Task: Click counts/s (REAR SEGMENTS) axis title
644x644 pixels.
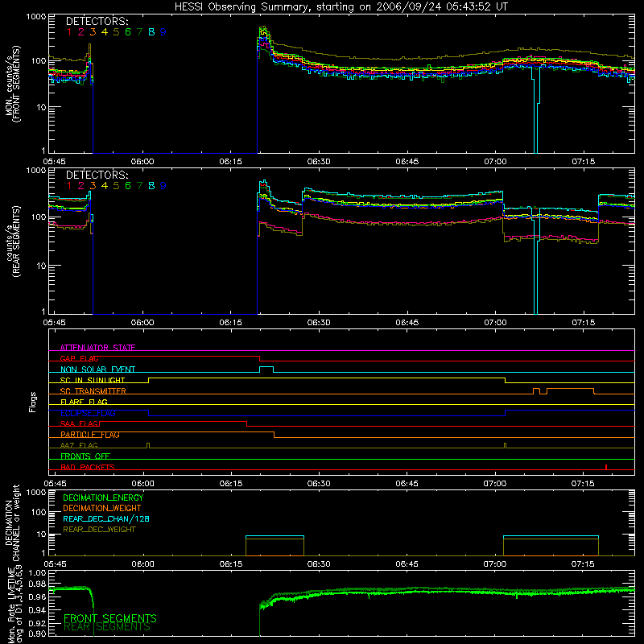Action: 13,241
